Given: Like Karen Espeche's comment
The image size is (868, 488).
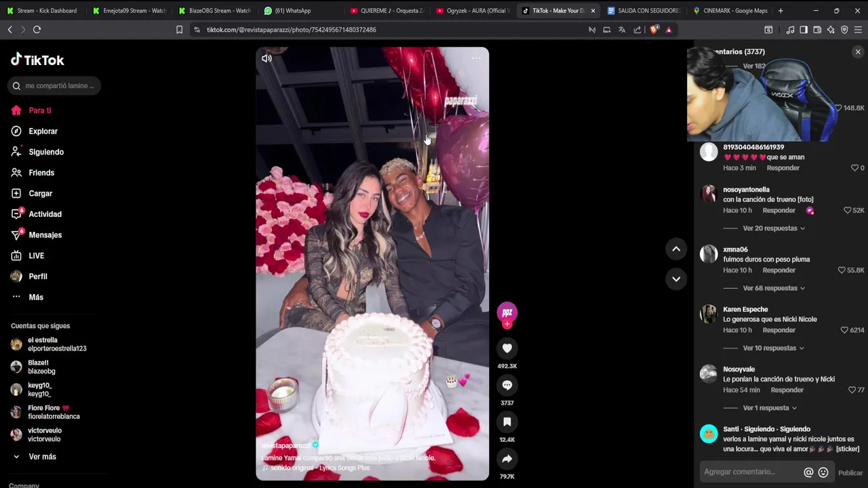Looking at the screenshot, I should tap(844, 330).
